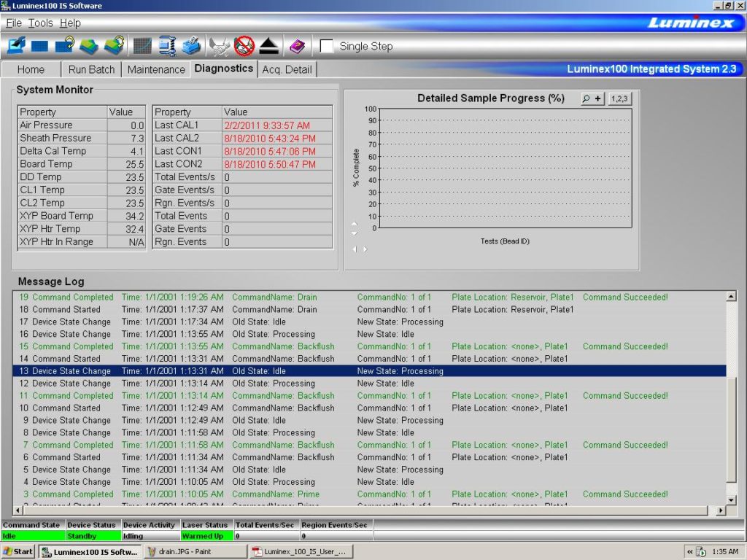Click the blue wash plate toolbar icon
Image resolution: width=747 pixels, height=560 pixels.
[190, 45]
